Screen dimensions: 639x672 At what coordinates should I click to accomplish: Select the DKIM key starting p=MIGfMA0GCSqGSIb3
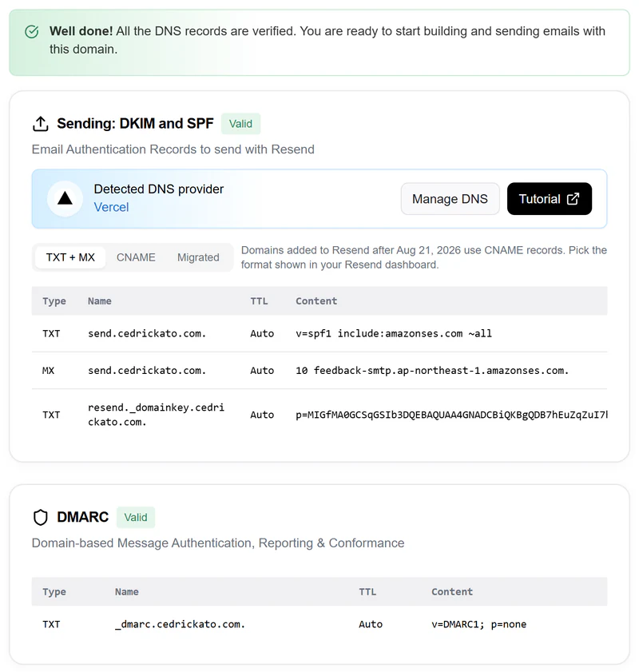[x=451, y=415]
